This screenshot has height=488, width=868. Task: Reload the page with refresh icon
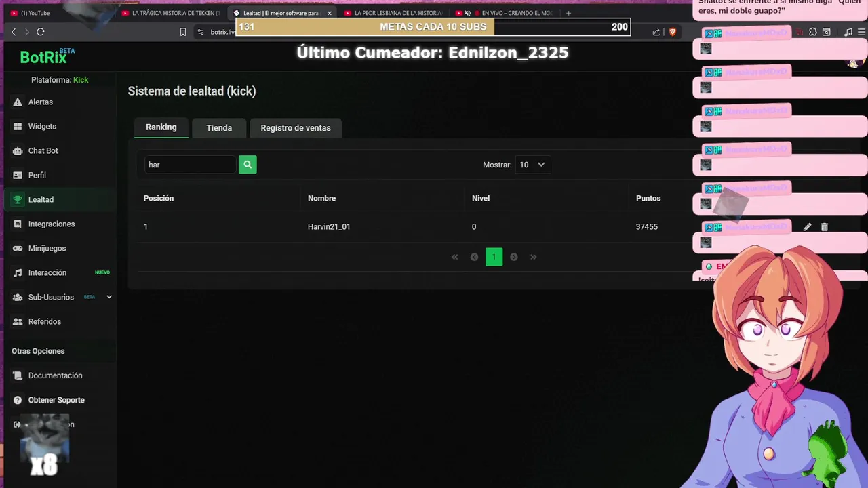pos(41,32)
